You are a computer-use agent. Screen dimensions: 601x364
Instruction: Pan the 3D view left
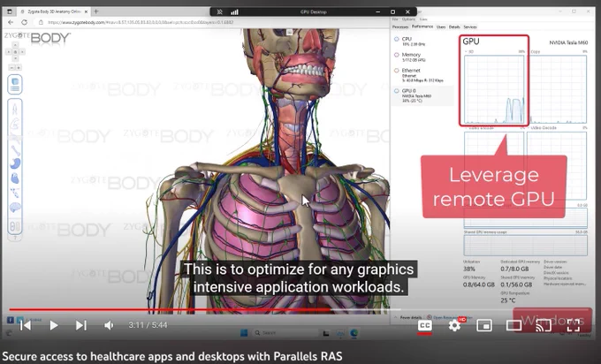tap(9, 52)
